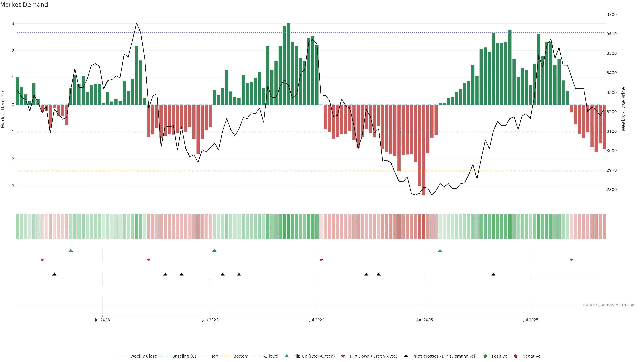
Task: Click the Flip Down red triangle legend icon
Action: click(x=343, y=356)
